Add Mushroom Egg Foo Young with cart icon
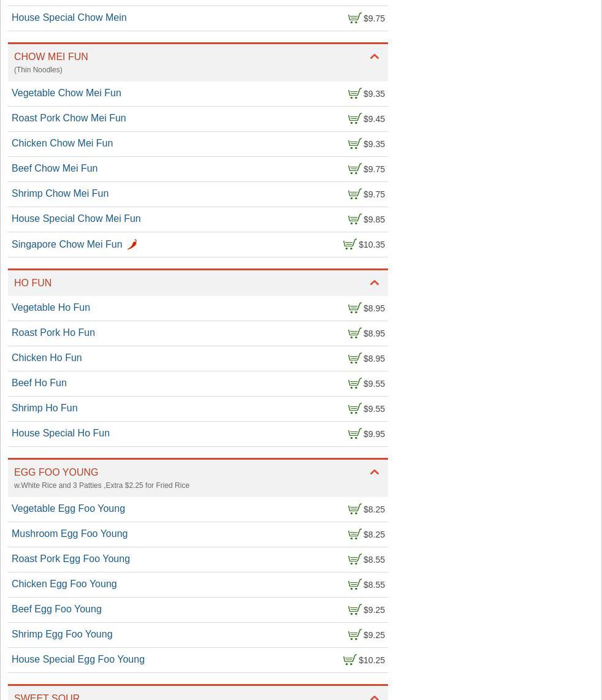This screenshot has height=700, width=602. click(x=354, y=535)
